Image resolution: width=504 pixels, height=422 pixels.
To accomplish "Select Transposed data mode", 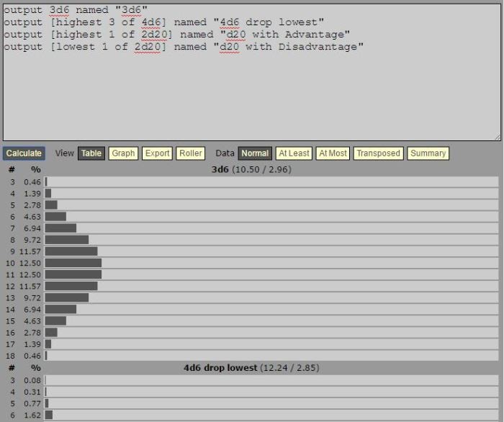I will coord(378,153).
